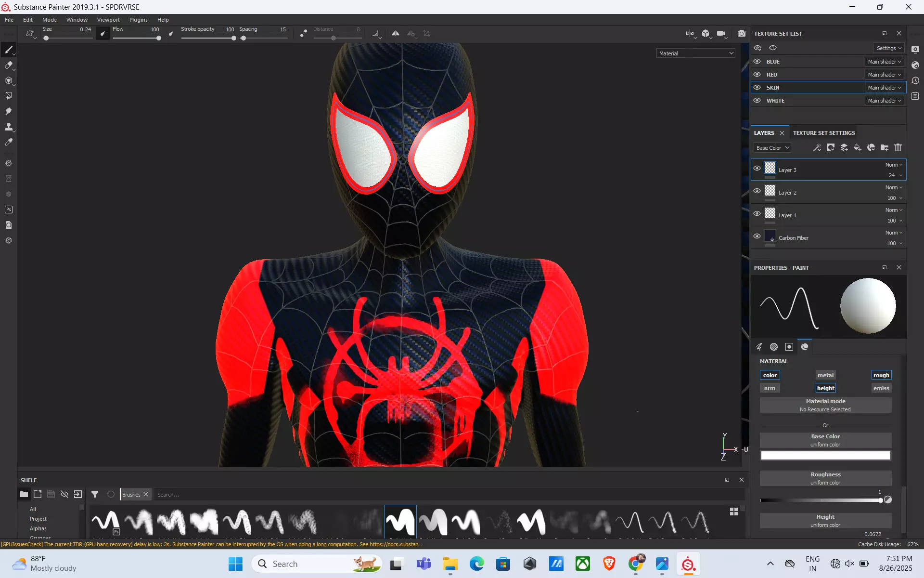The image size is (924, 578).
Task: Click the Base Color uniform color button
Action: click(825, 440)
